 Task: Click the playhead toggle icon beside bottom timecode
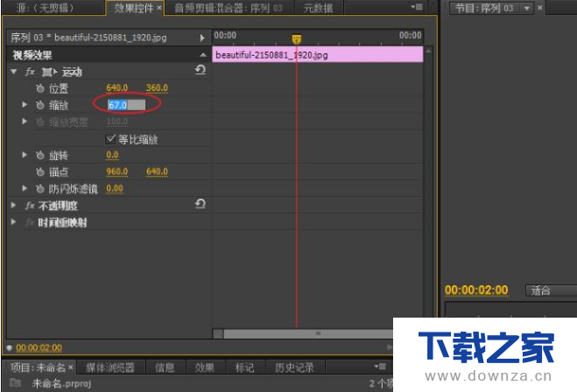tap(10, 348)
